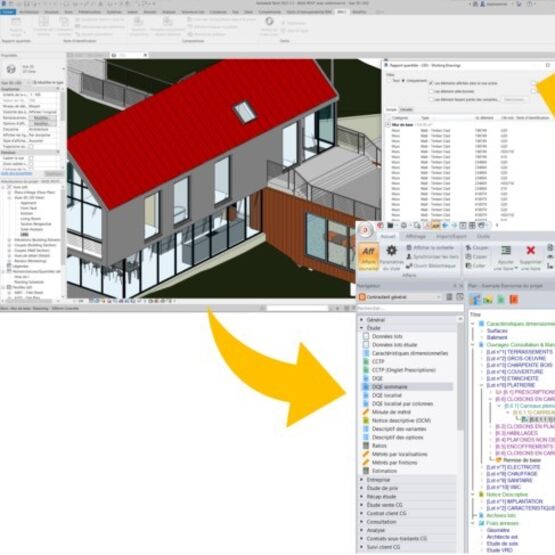Check 'Les éléments affichés dans la vue active'

pos(431,83)
